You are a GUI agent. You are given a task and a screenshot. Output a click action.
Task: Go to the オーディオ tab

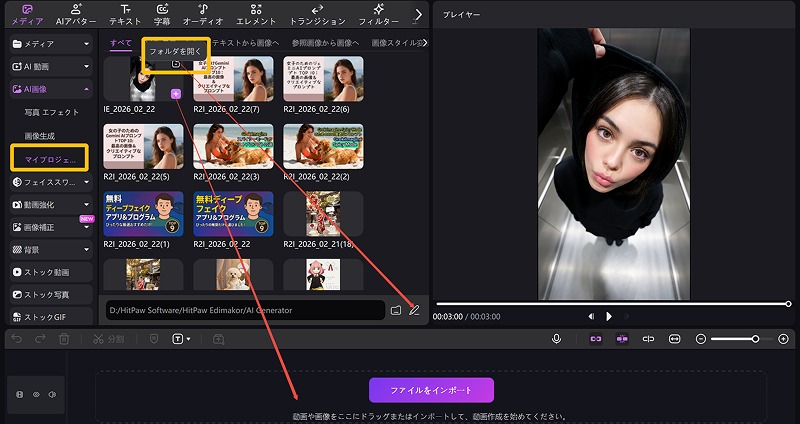pos(203,15)
